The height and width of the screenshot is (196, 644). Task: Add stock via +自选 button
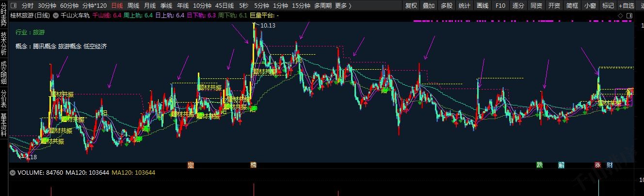point(626,6)
